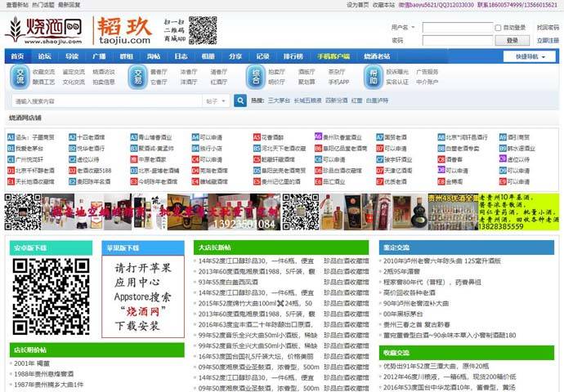Open shop slot A2 十四老酒馆 badge

tap(73, 137)
